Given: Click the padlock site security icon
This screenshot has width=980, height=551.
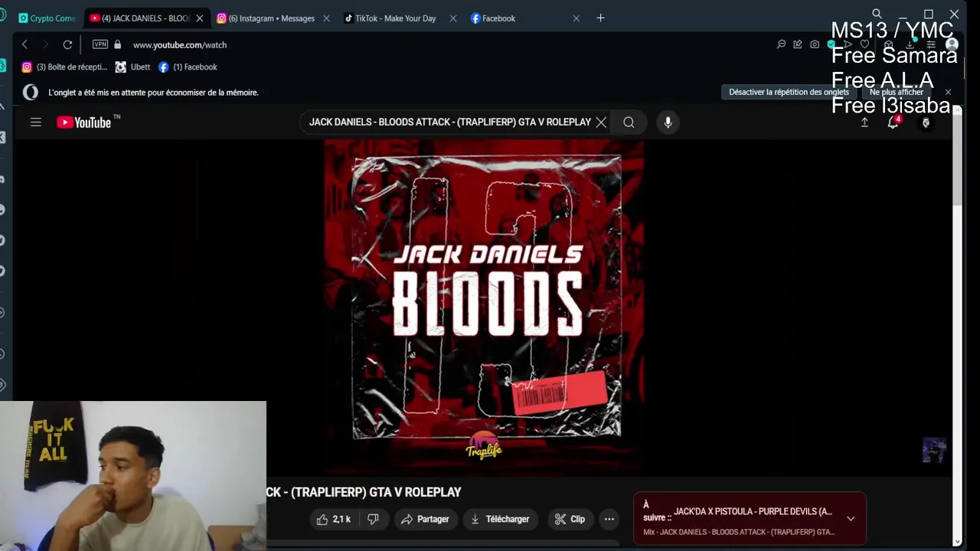Looking at the screenshot, I should tap(118, 44).
